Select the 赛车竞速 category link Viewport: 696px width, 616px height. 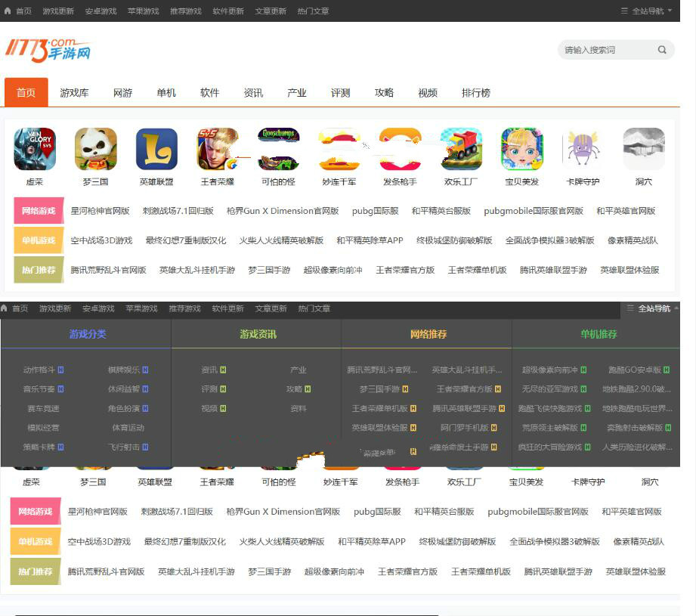(43, 408)
